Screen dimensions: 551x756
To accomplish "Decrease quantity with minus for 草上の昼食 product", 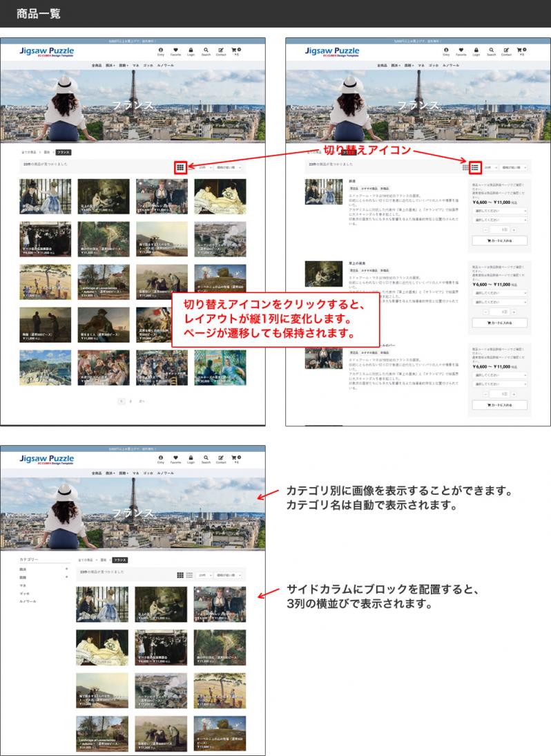I will click(x=485, y=312).
